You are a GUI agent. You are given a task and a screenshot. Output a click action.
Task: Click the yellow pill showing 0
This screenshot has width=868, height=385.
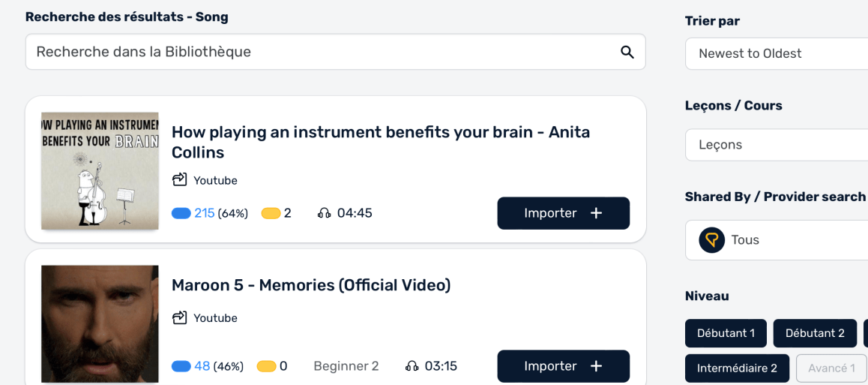pyautogui.click(x=266, y=366)
